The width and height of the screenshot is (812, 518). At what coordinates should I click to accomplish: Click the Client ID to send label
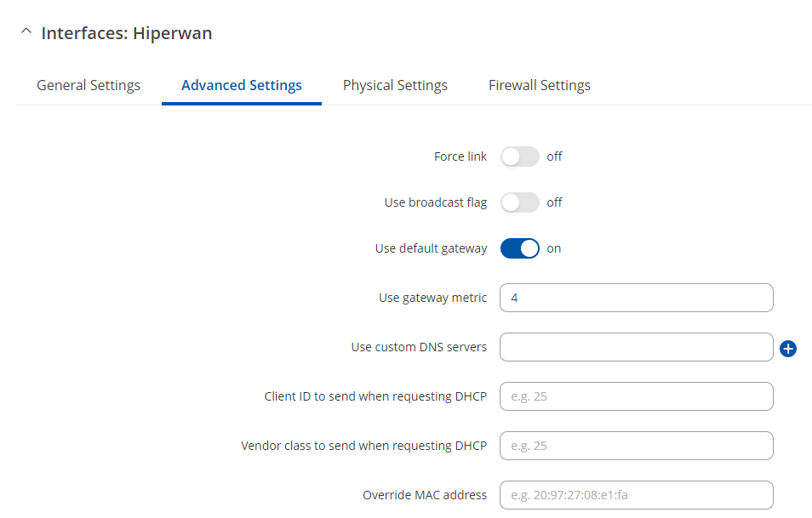coord(375,396)
